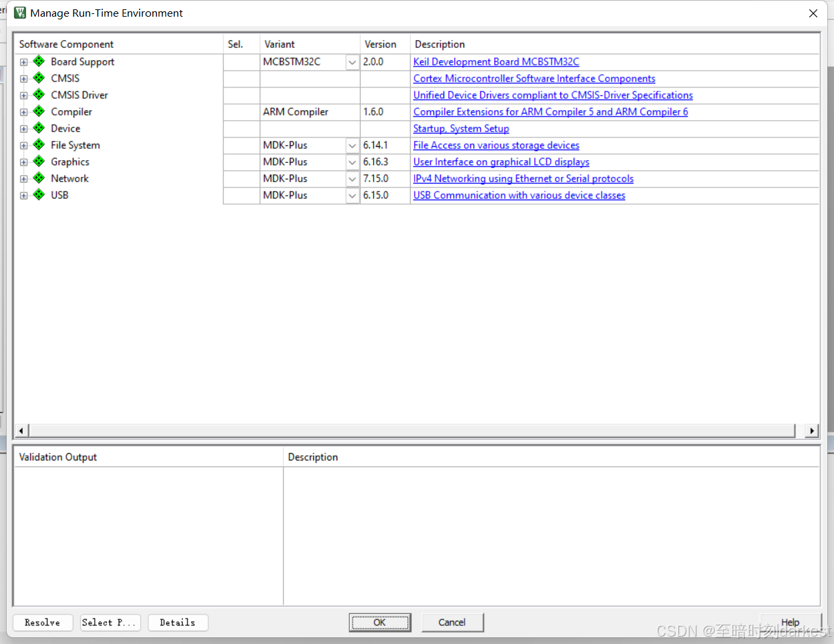Viewport: 834px width, 644px height.
Task: Click the Variant column header
Action: coord(310,44)
